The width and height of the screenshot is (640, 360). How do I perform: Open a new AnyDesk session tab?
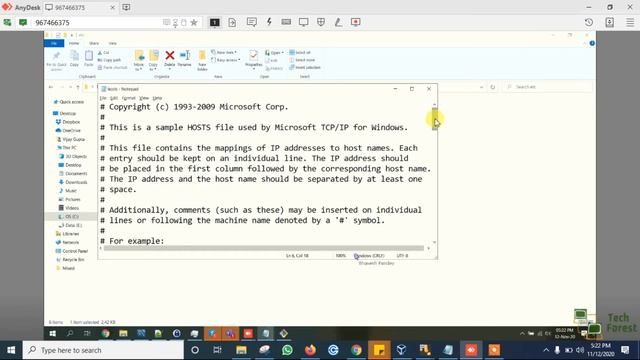click(126, 7)
